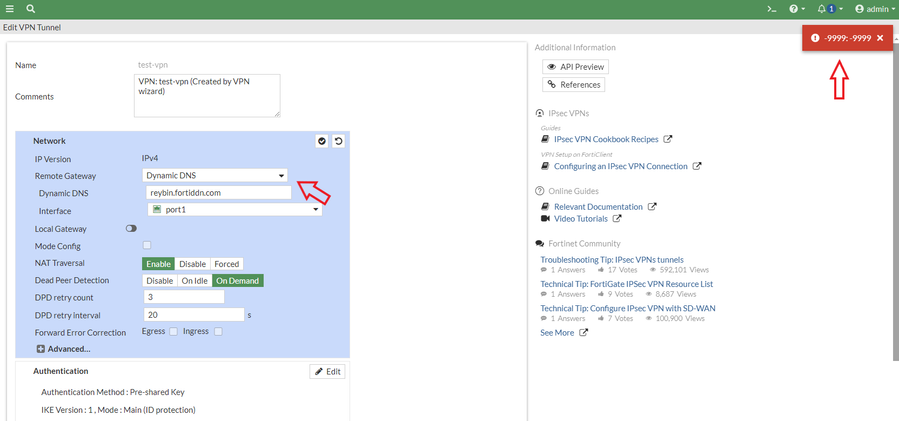Open the Remote Gateway dropdown
Screen dimensions: 899x421
(215, 176)
